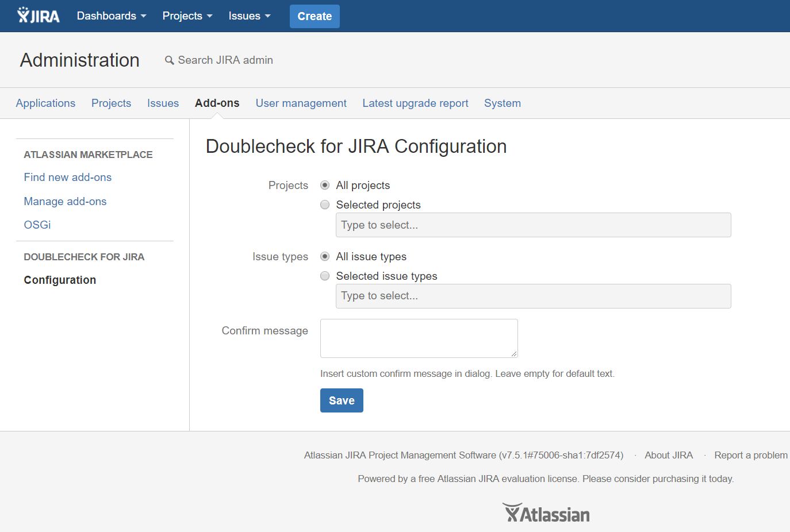Click the search magnifier icon
Viewport: 790px width, 532px height.
tap(169, 60)
